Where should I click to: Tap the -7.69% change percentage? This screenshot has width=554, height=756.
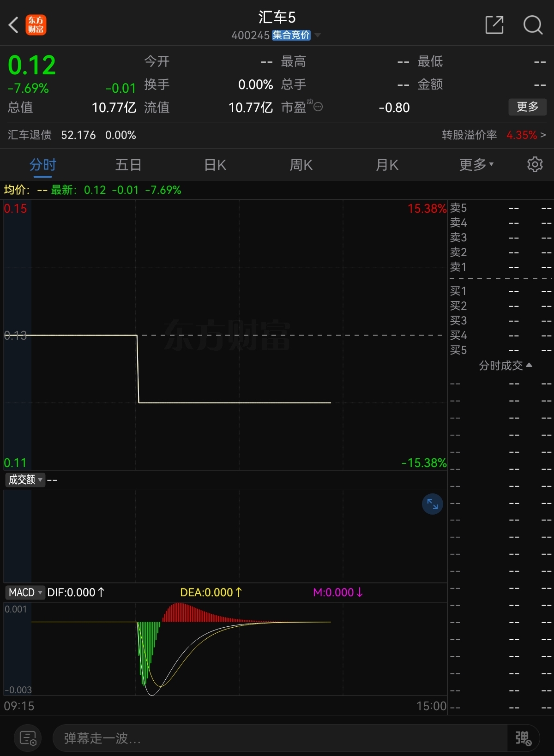(x=28, y=88)
